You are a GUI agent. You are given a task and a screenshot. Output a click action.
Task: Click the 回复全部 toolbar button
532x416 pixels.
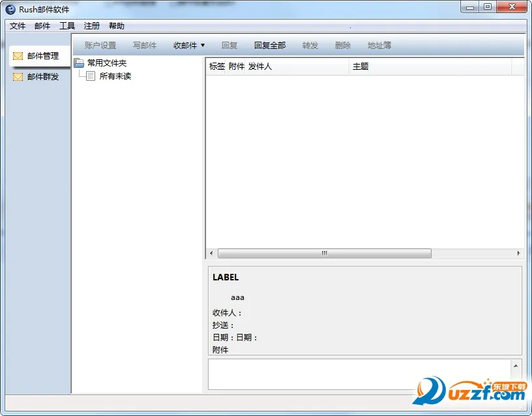pyautogui.click(x=270, y=46)
